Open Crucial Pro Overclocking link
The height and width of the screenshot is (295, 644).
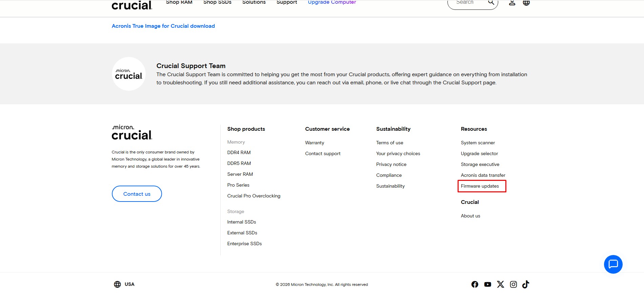(x=254, y=196)
